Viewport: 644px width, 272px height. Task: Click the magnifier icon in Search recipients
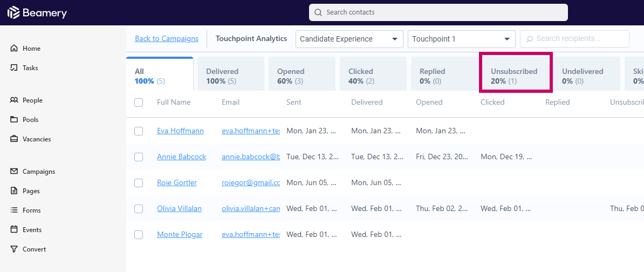[x=530, y=39]
